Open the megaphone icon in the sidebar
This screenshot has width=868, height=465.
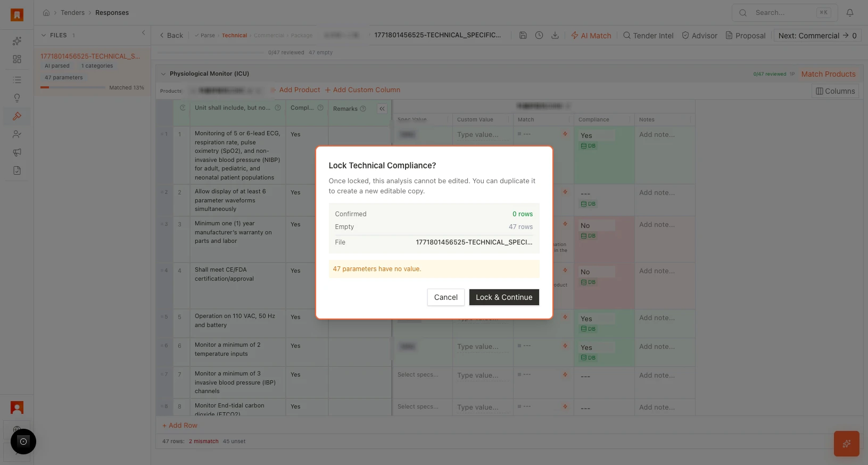(x=17, y=152)
